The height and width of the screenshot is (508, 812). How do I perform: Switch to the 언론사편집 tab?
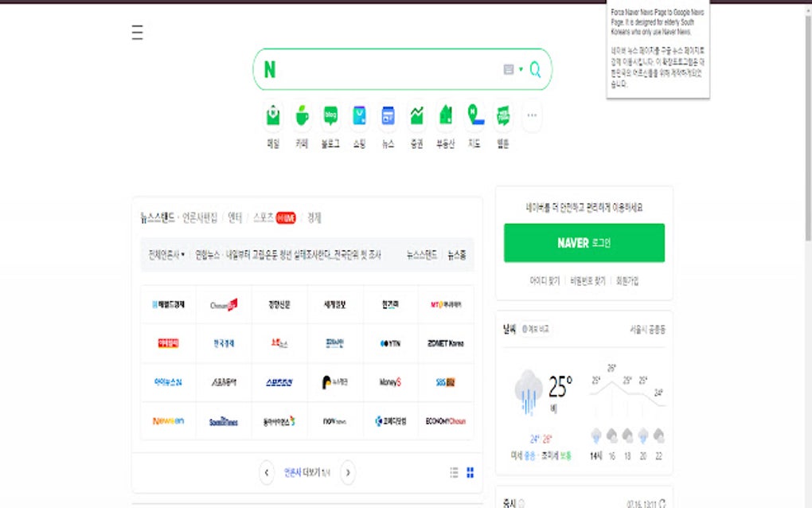[x=200, y=218]
